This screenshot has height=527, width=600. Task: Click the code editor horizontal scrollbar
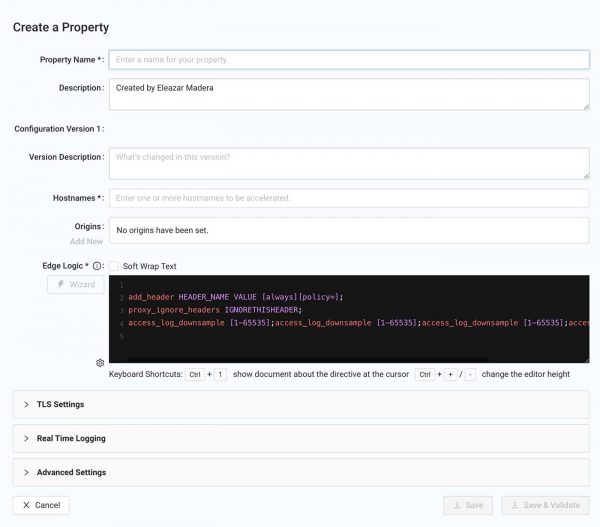[308, 360]
